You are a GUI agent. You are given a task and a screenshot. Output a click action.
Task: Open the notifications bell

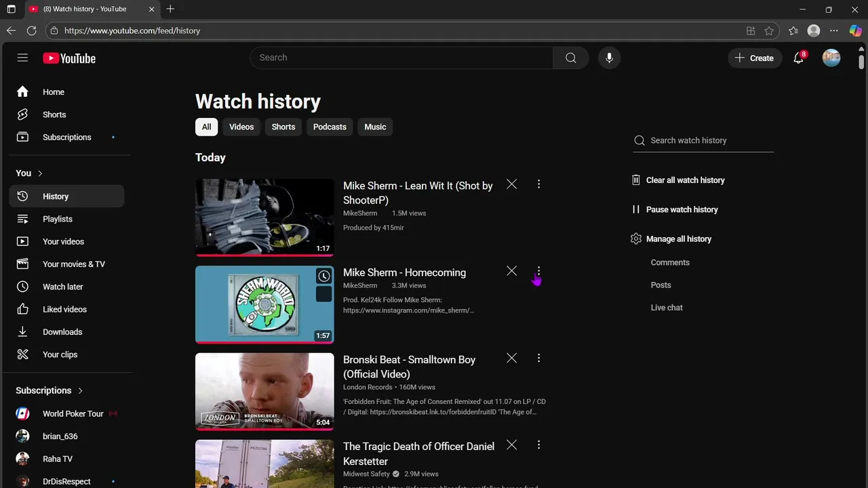[799, 58]
